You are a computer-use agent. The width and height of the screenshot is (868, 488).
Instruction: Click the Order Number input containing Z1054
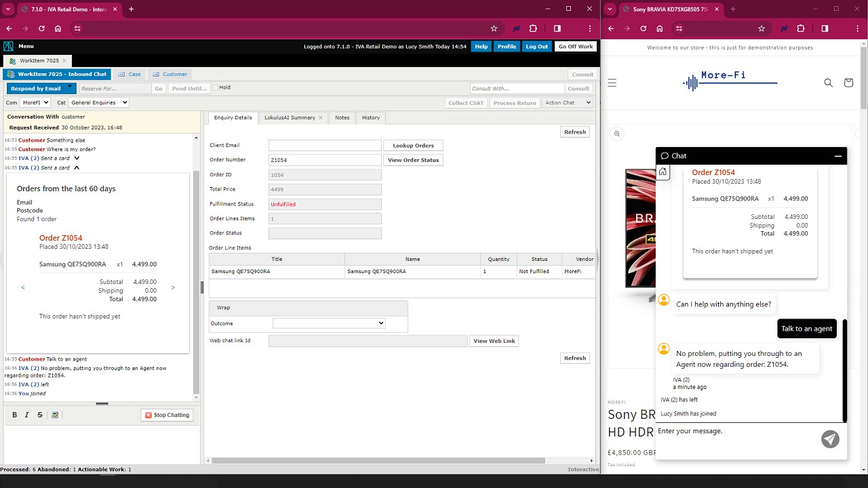[324, 159]
